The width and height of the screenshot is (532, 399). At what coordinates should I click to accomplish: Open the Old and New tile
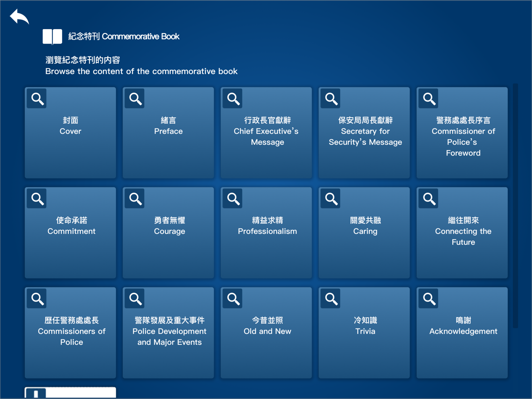pyautogui.click(x=266, y=333)
